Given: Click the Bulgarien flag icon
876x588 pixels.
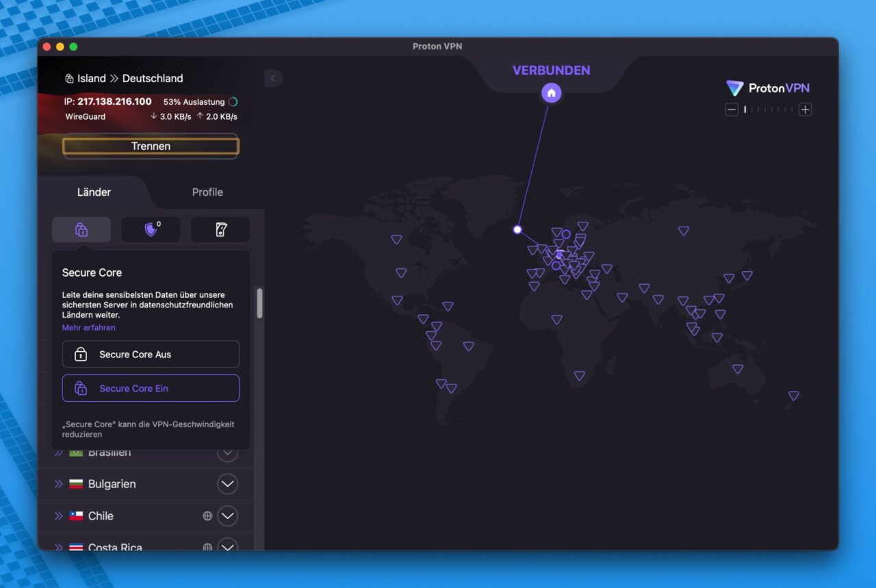Looking at the screenshot, I should click(x=76, y=484).
